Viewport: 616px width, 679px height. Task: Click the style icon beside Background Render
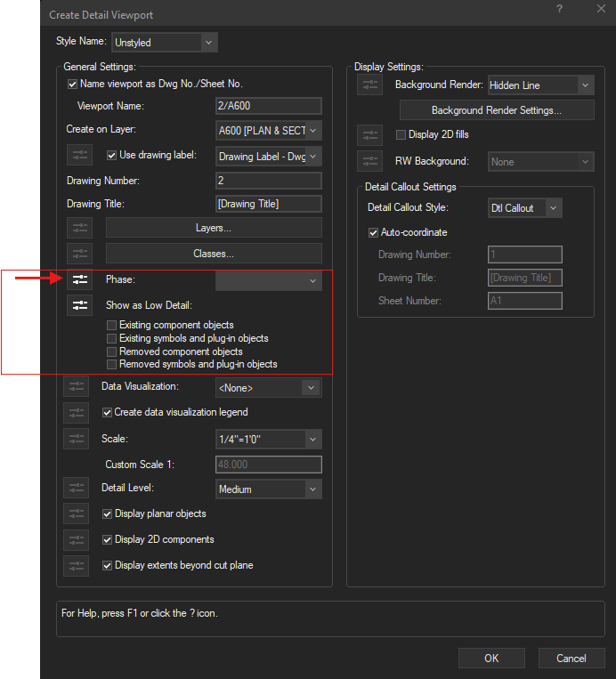(x=369, y=85)
